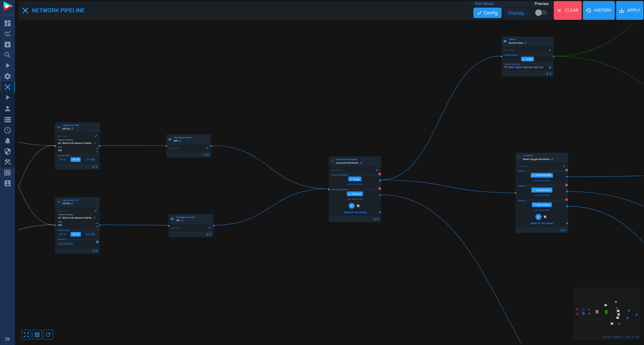
Task: Open the clock icon in the sidebar
Action: coord(8,130)
